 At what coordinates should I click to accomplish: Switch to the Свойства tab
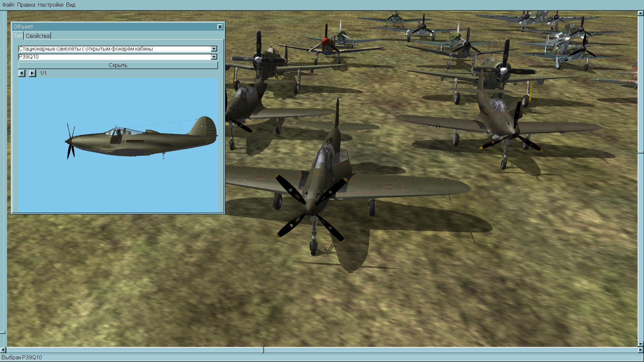click(38, 36)
